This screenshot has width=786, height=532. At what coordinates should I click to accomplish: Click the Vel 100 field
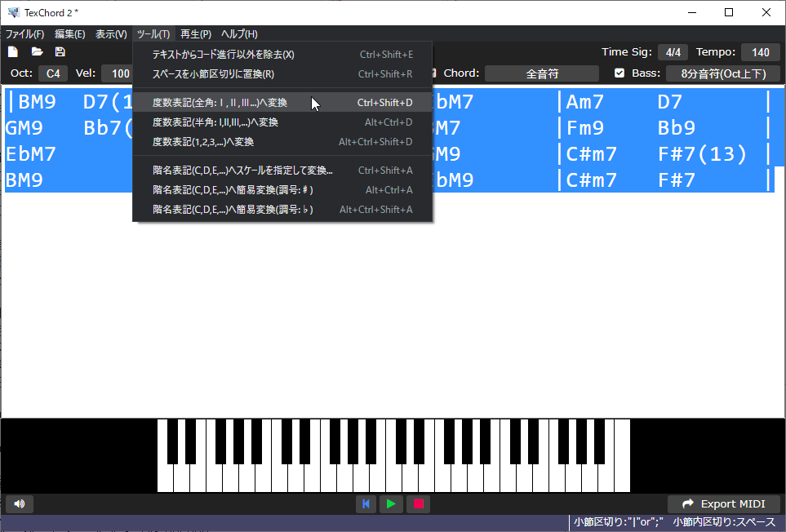[x=118, y=73]
